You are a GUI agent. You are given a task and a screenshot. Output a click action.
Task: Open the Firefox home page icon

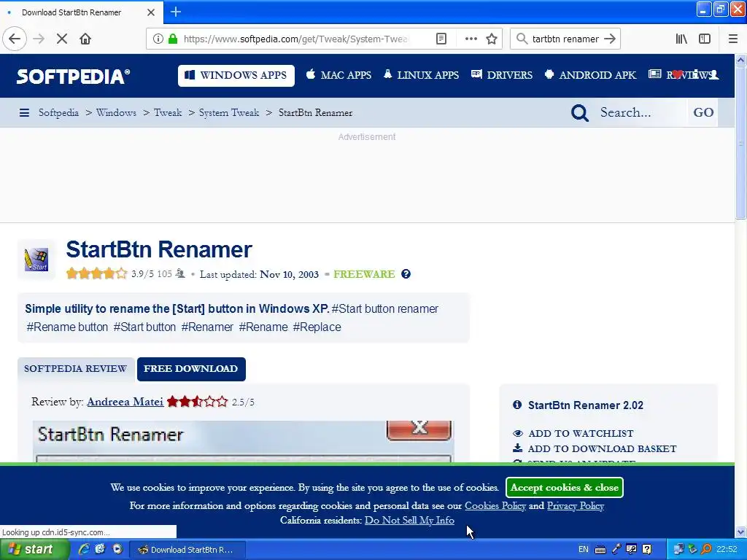tap(85, 39)
